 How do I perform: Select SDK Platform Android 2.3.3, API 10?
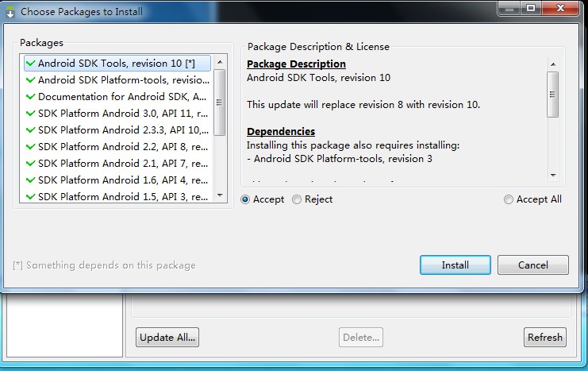[x=117, y=130]
